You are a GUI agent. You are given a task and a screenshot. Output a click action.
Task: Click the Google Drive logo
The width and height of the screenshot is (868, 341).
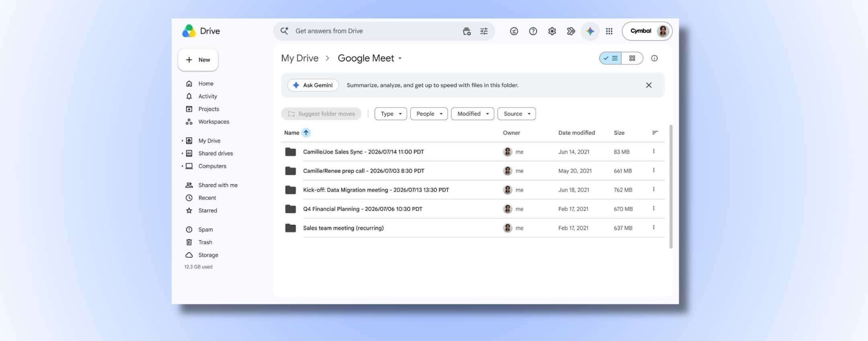[x=189, y=31]
